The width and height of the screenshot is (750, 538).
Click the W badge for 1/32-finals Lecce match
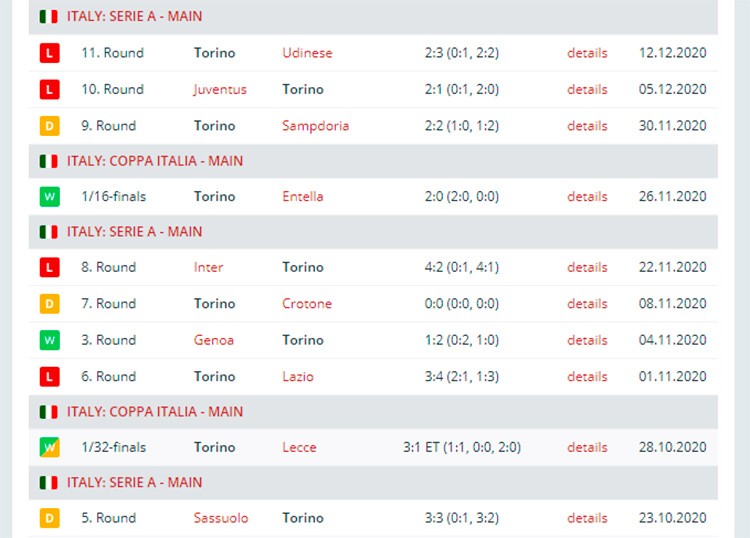click(x=49, y=447)
